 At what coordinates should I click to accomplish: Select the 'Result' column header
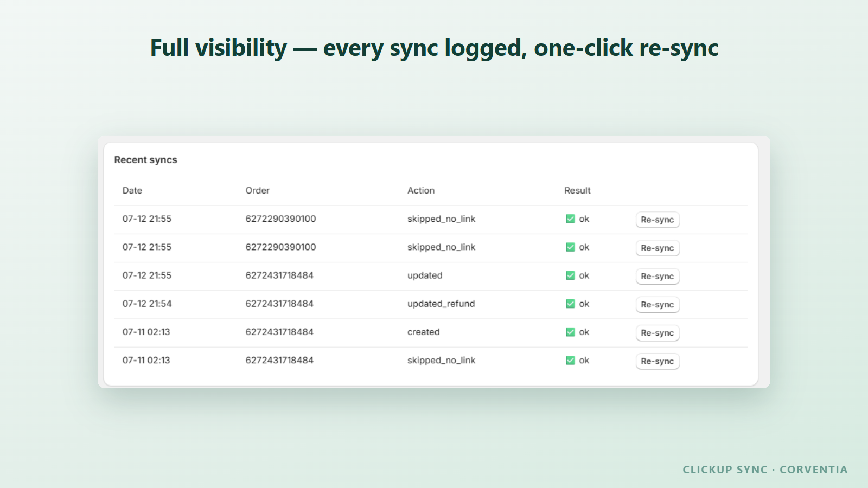[x=577, y=190]
